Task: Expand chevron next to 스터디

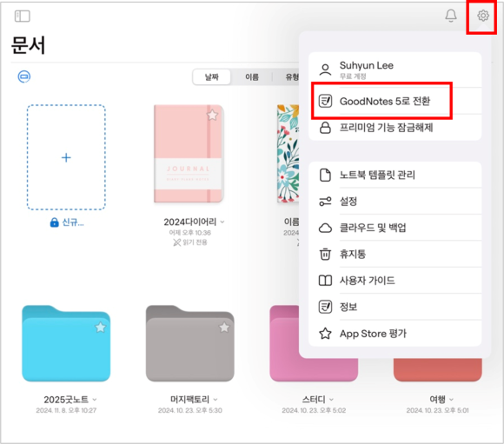Action: (331, 400)
